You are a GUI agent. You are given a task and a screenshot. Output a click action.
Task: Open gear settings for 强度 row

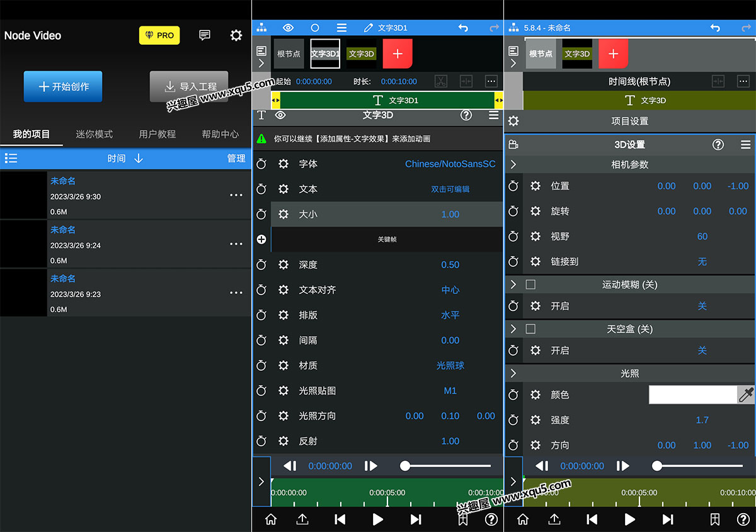535,420
